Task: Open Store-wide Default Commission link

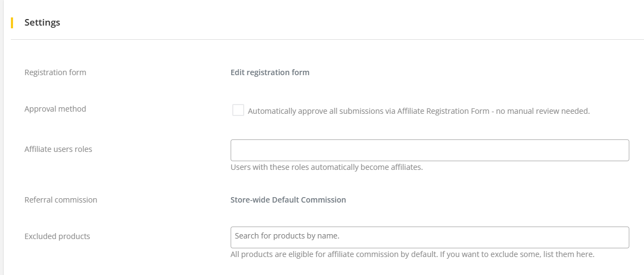Action: tap(288, 200)
